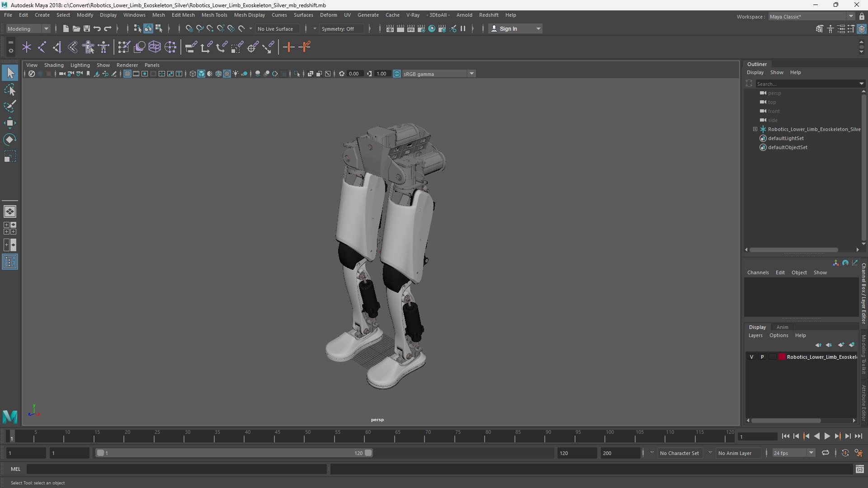Choose the Rotate tool in toolbox
Viewport: 868px width, 488px height.
click(x=10, y=140)
